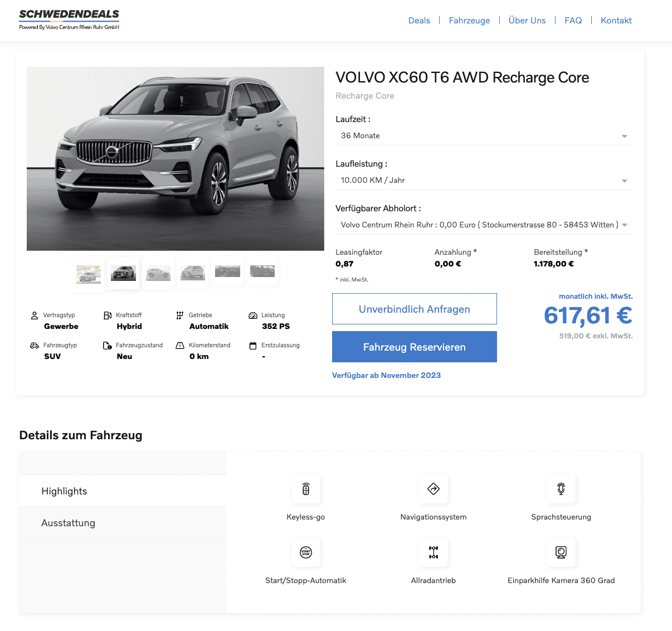Click the Leasingfaktor value 0,87
Screen dimensions: 672x631
[x=344, y=264]
